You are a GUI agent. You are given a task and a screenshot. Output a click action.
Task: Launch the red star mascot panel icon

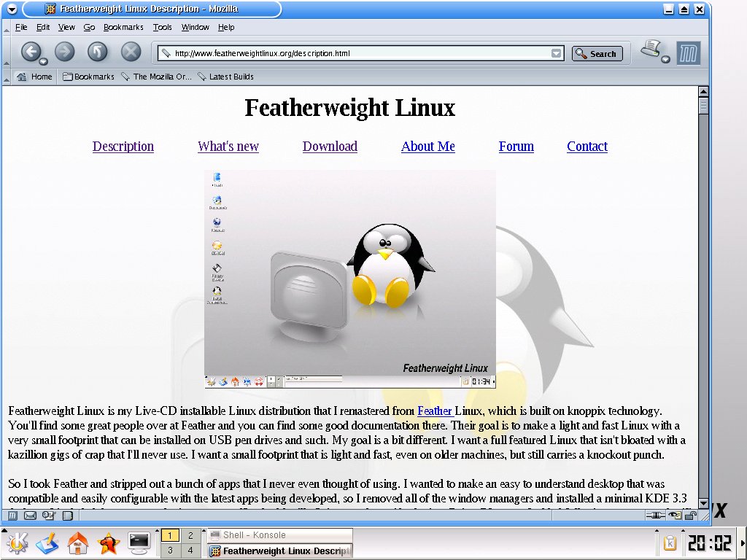108,543
